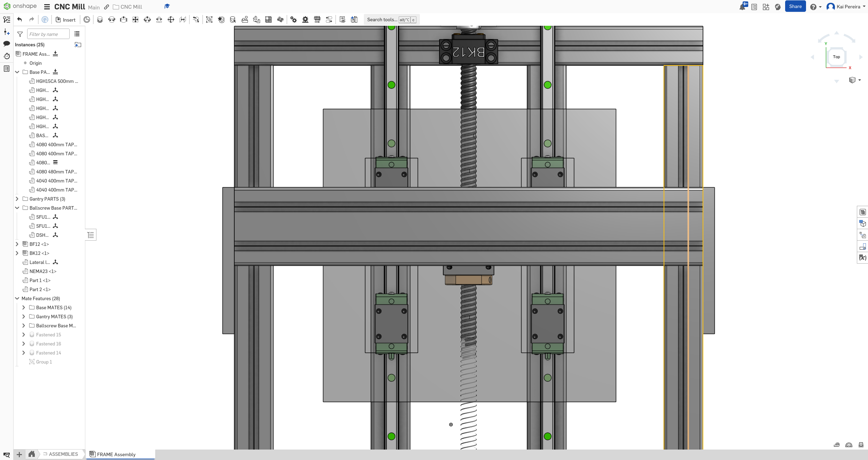Open the comments panel

coord(7,44)
